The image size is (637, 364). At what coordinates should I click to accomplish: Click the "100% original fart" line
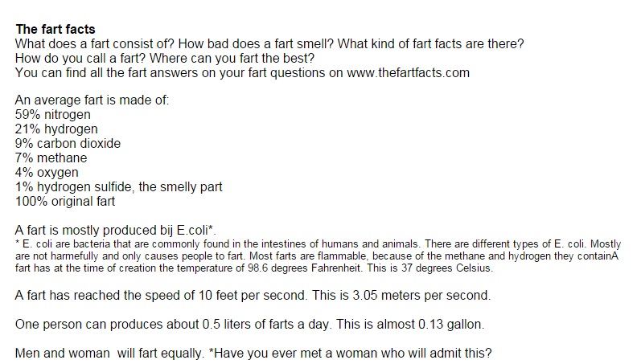tap(65, 202)
